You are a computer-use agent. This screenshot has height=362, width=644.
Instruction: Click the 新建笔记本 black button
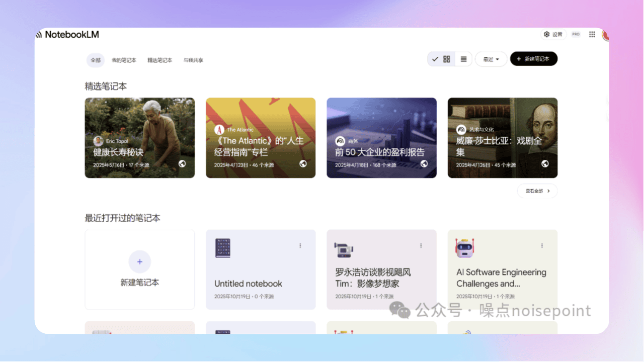533,59
